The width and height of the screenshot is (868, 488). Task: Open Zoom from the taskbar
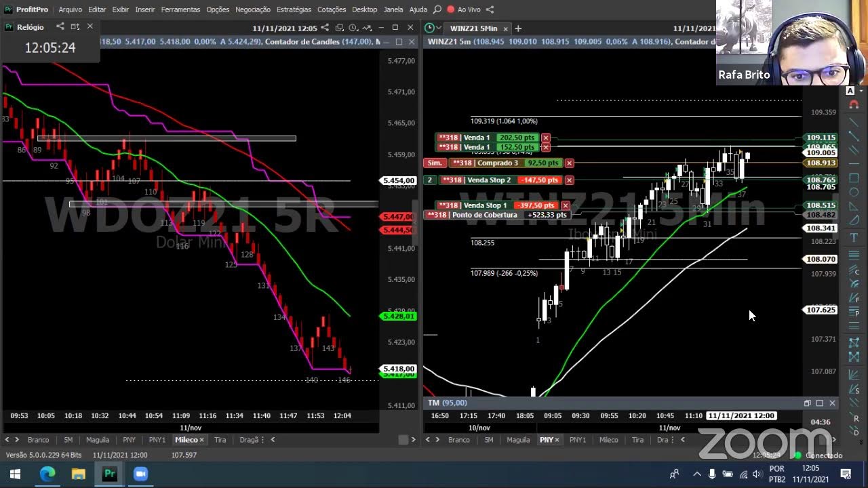click(x=140, y=474)
